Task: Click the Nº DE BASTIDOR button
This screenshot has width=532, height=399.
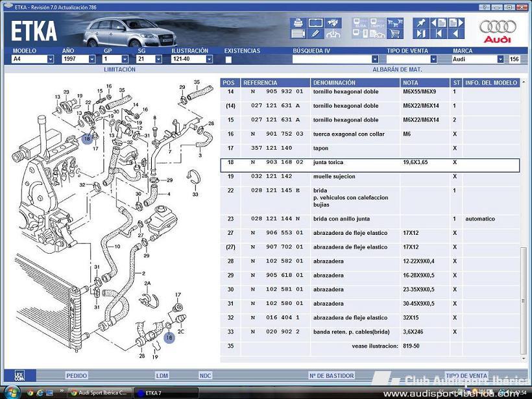Action: [x=332, y=376]
